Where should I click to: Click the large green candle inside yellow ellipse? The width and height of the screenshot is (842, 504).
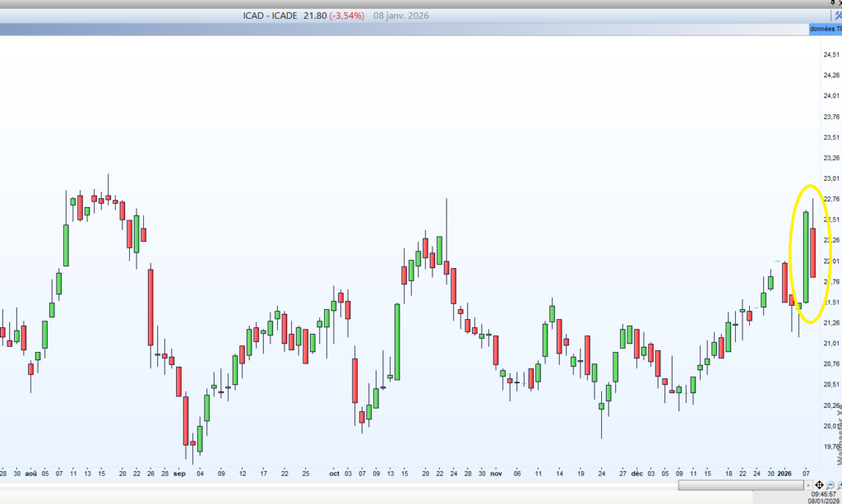(806, 257)
